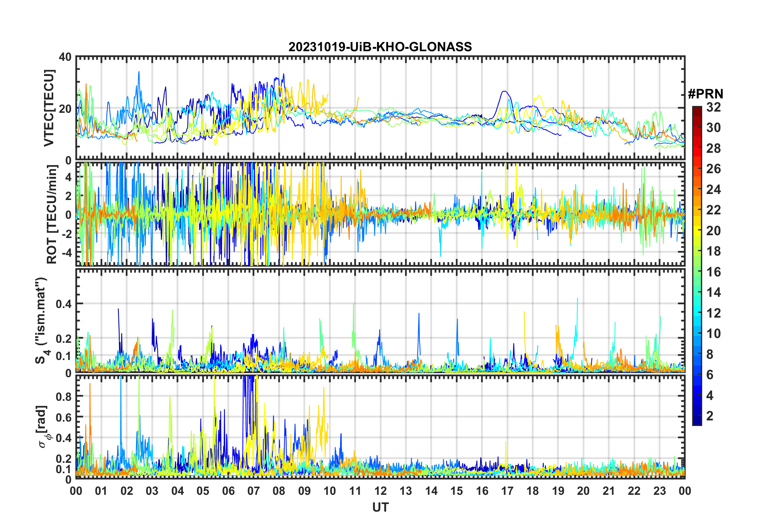Click inside the ROT plot panel
Viewport: 761px width, 532px height.
380,214
